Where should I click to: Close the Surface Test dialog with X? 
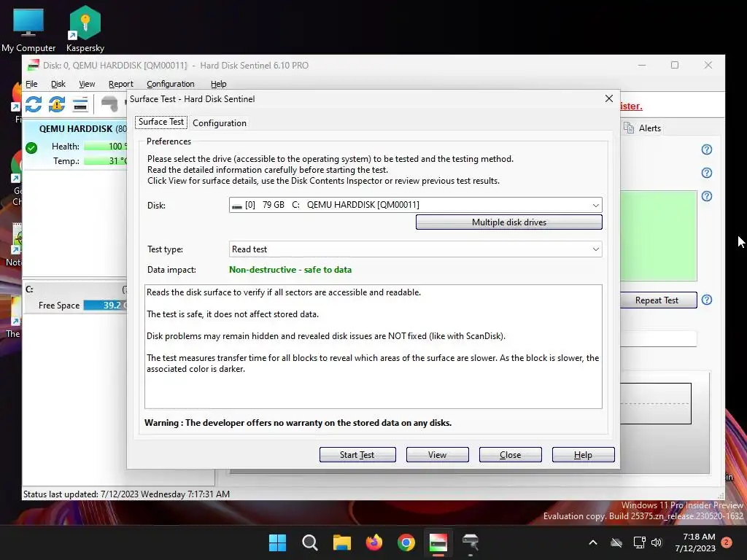pyautogui.click(x=609, y=98)
